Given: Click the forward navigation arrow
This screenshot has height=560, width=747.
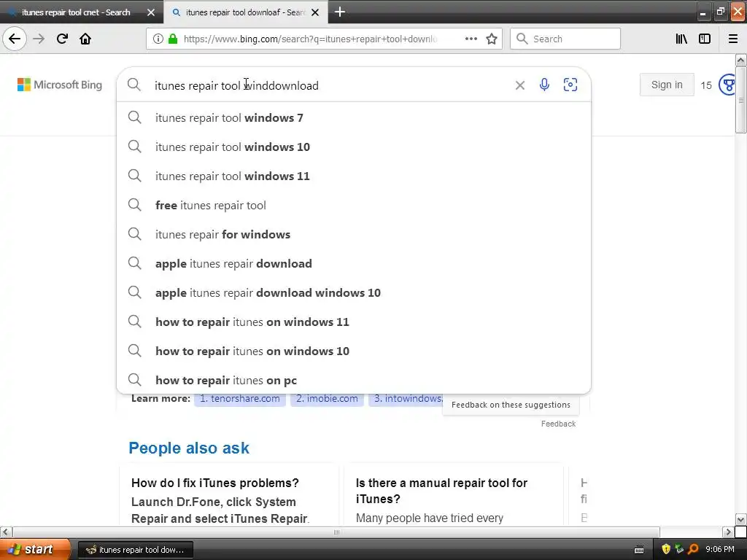Looking at the screenshot, I should click(39, 39).
